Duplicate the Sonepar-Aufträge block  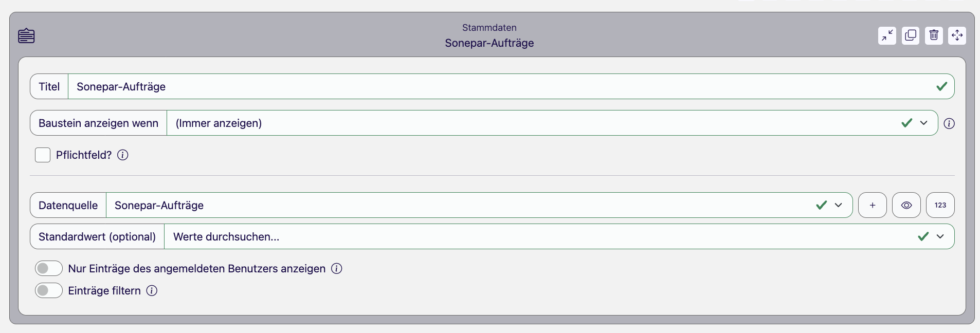coord(911,35)
